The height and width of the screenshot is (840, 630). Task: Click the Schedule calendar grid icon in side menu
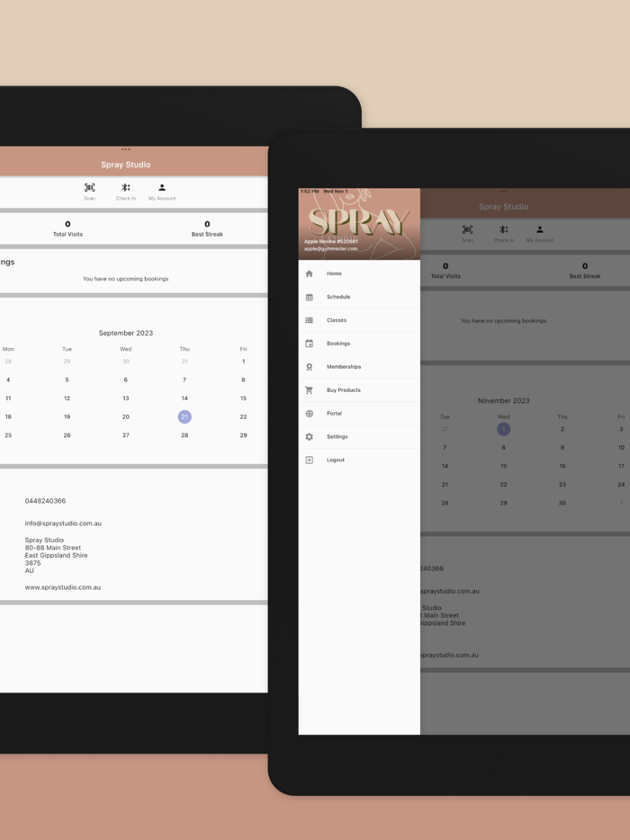pyautogui.click(x=310, y=297)
